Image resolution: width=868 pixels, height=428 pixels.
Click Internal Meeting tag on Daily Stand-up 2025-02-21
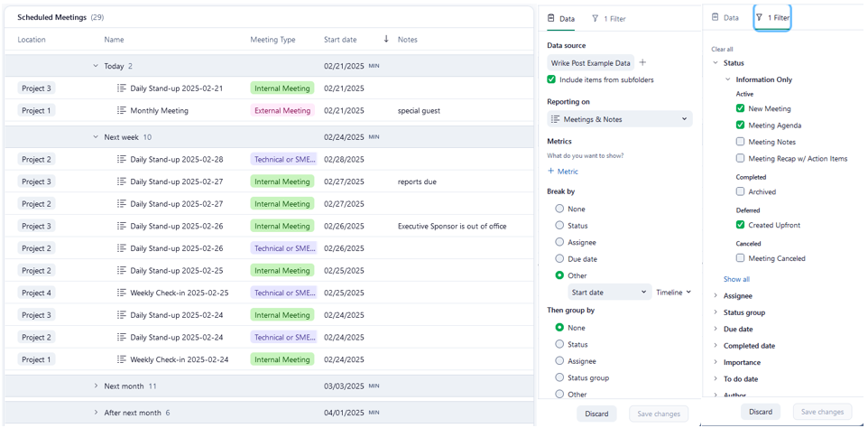pyautogui.click(x=282, y=88)
